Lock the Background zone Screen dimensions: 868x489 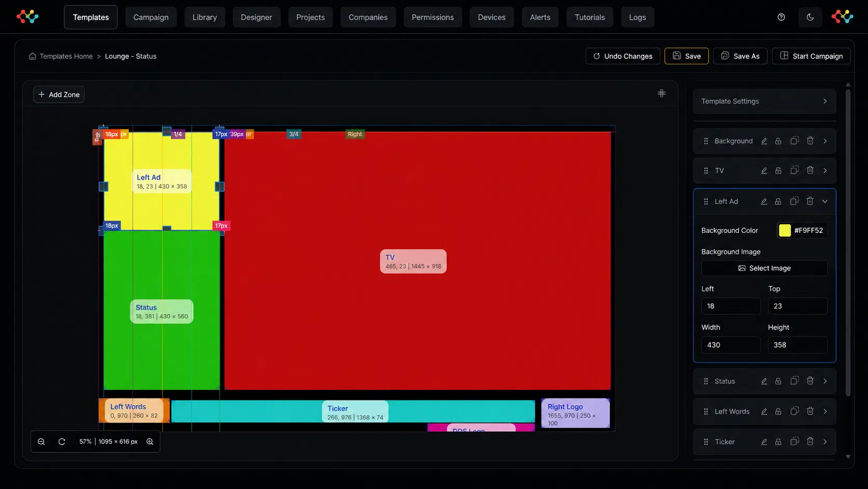778,141
